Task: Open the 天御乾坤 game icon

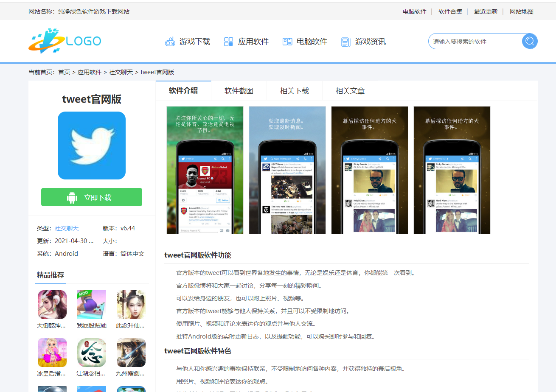Action: point(52,305)
